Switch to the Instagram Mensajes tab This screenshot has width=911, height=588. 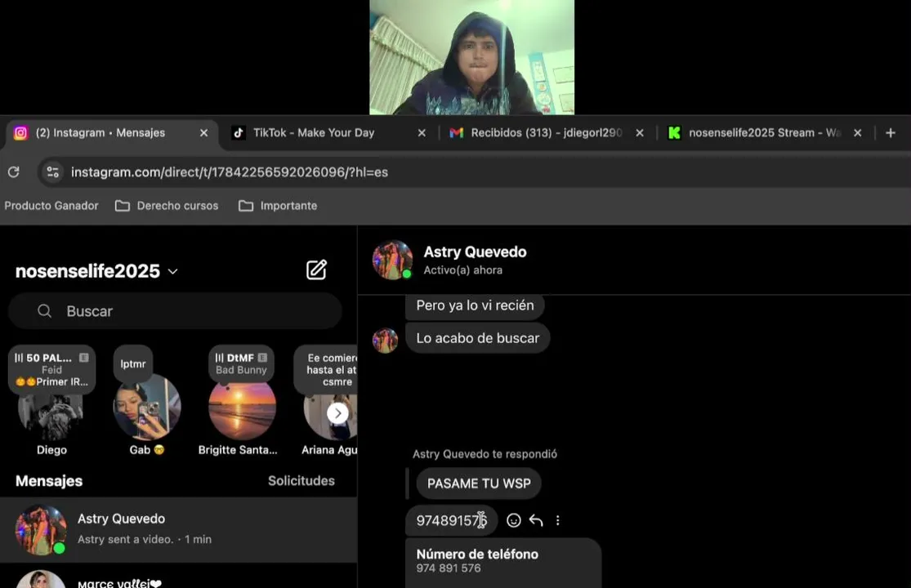[110, 133]
